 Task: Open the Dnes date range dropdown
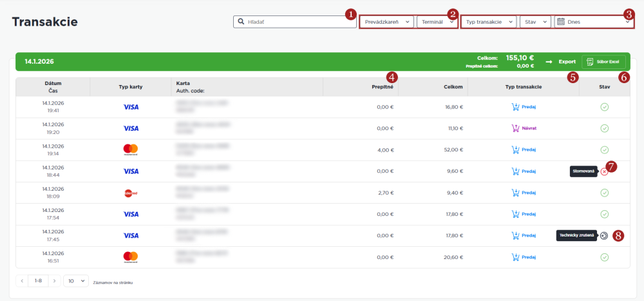point(593,22)
